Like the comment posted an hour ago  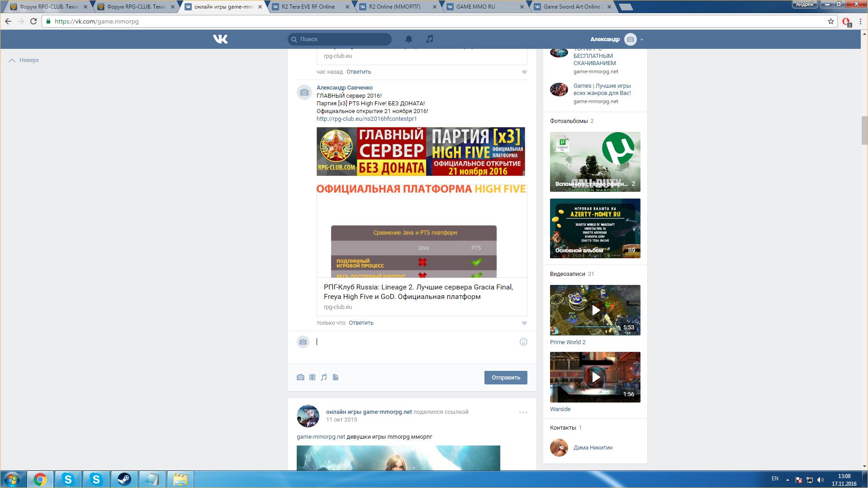(524, 72)
